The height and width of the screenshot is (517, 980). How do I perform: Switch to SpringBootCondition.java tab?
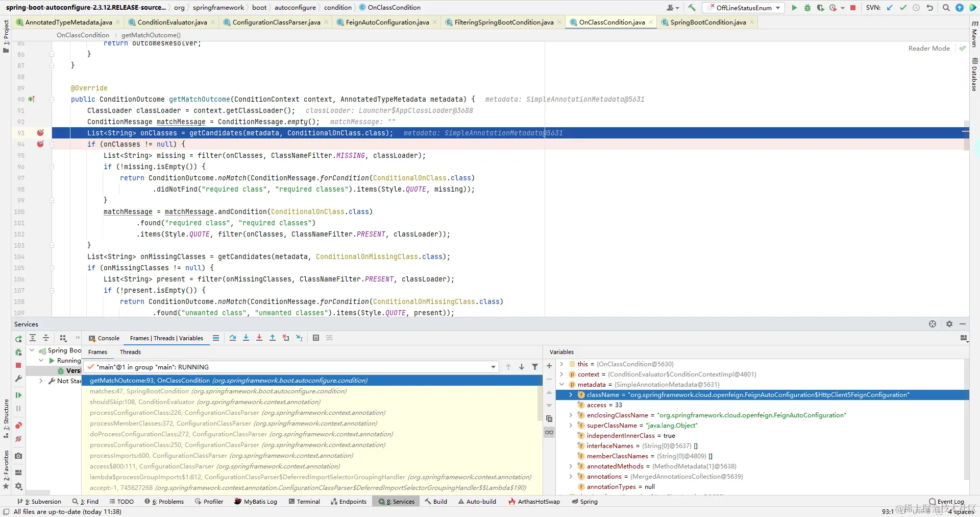(x=708, y=22)
